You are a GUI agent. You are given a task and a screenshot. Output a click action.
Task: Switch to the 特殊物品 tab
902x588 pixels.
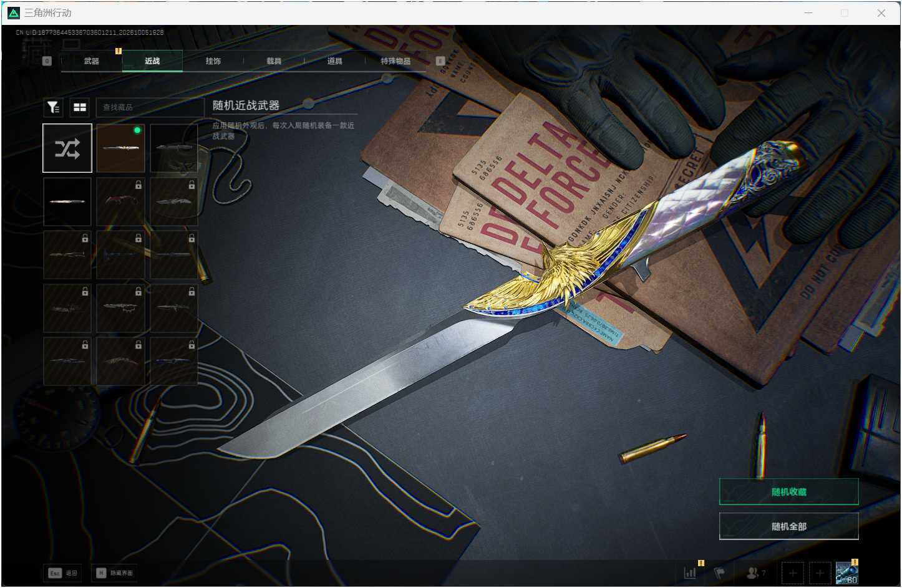tap(395, 61)
